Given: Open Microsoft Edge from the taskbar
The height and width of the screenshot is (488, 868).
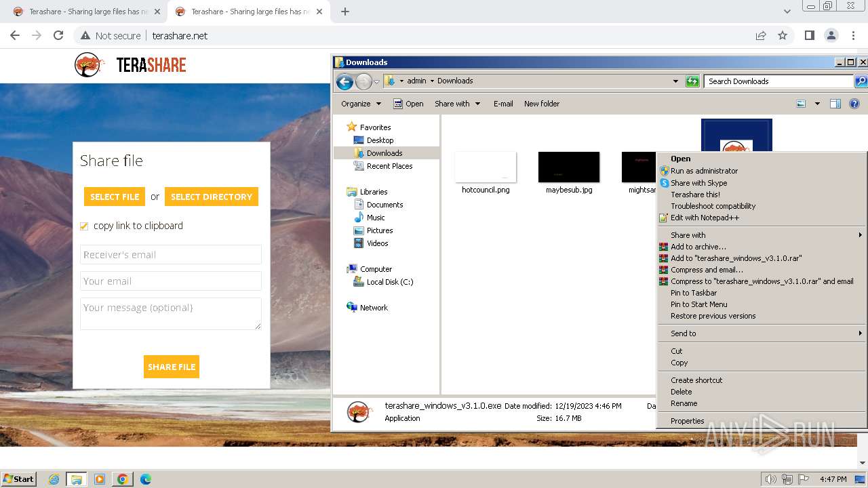Looking at the screenshot, I should [145, 479].
